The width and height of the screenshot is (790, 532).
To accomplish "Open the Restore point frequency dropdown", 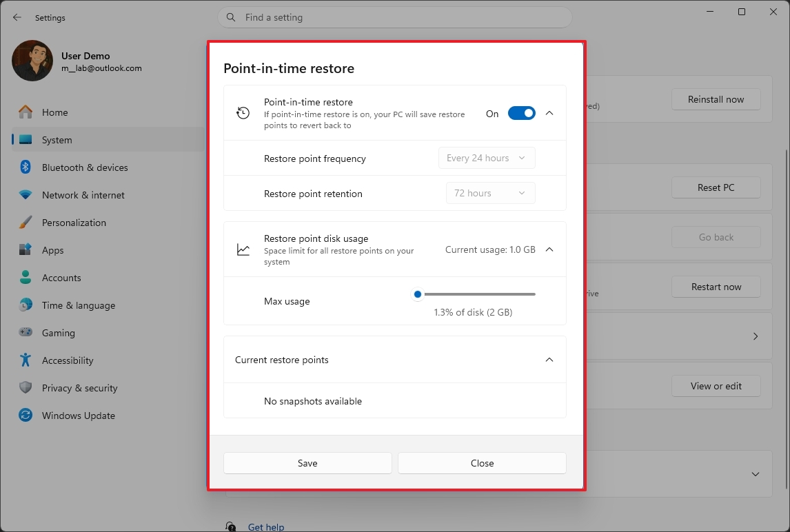I will [487, 158].
